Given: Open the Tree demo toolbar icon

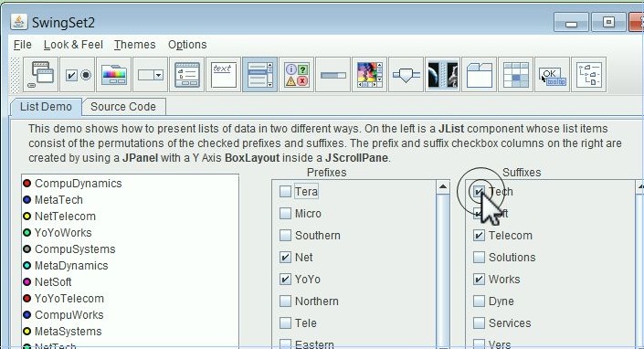Looking at the screenshot, I should point(589,75).
